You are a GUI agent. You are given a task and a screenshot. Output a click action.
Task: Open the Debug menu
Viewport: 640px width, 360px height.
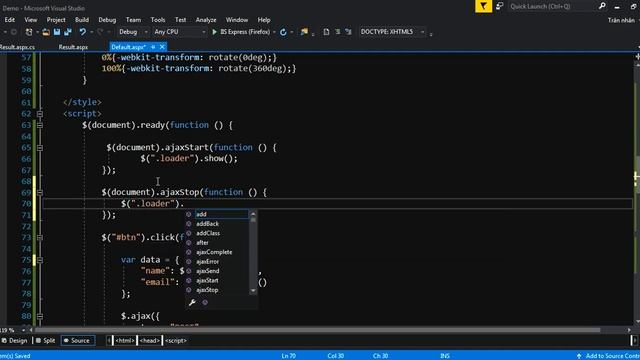click(107, 20)
